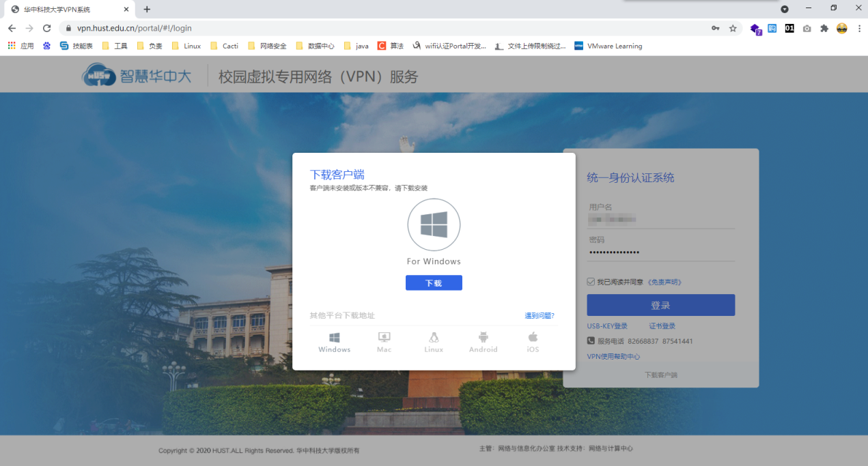Open VPN使用帮助中心 link
The height and width of the screenshot is (466, 868).
coord(613,356)
